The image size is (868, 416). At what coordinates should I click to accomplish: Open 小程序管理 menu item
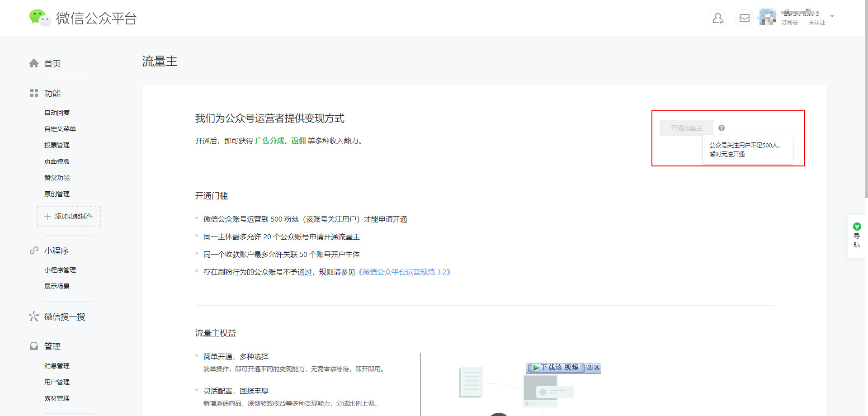[60, 270]
